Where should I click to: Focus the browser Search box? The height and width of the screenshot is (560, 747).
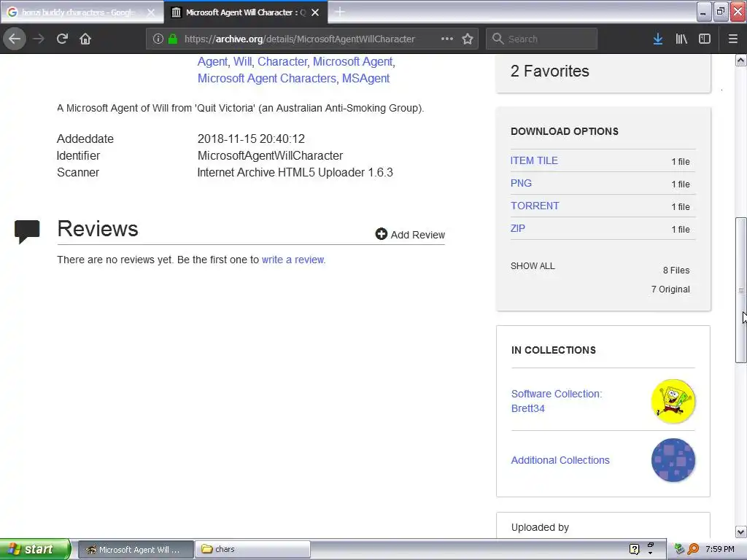[542, 39]
